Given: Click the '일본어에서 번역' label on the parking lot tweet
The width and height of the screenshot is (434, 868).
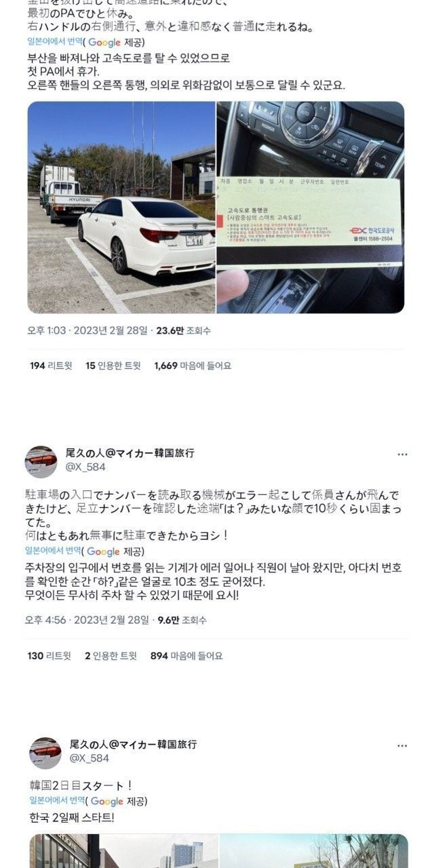Looking at the screenshot, I should 54,551.
